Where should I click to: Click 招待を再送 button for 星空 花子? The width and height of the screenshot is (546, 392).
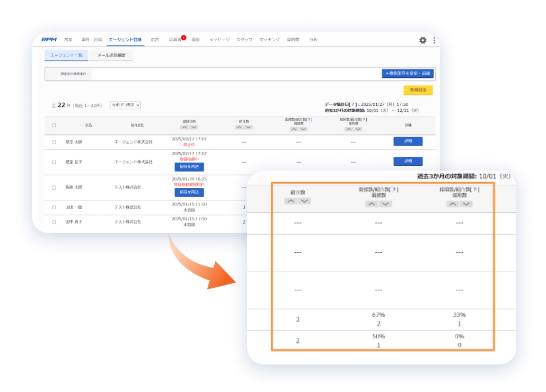pyautogui.click(x=189, y=167)
